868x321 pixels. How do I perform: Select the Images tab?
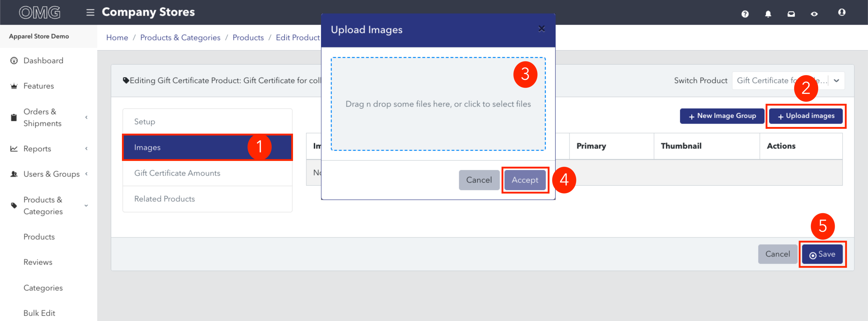click(x=207, y=147)
